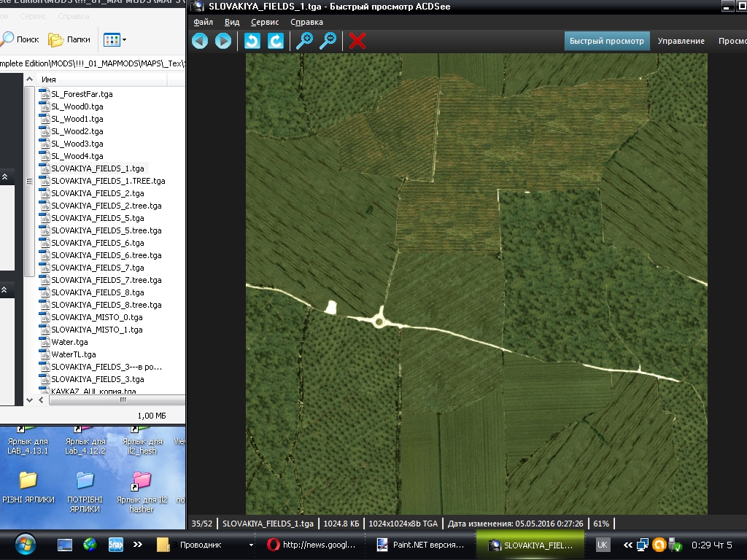The width and height of the screenshot is (747, 560).
Task: Rotate image counterclockwise
Action: (x=252, y=41)
